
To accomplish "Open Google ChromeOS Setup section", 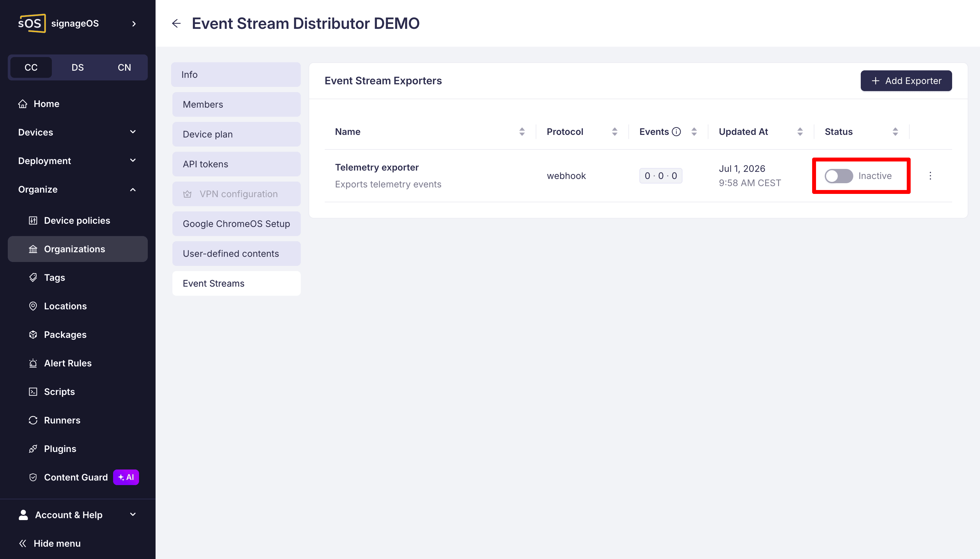I will coord(236,223).
